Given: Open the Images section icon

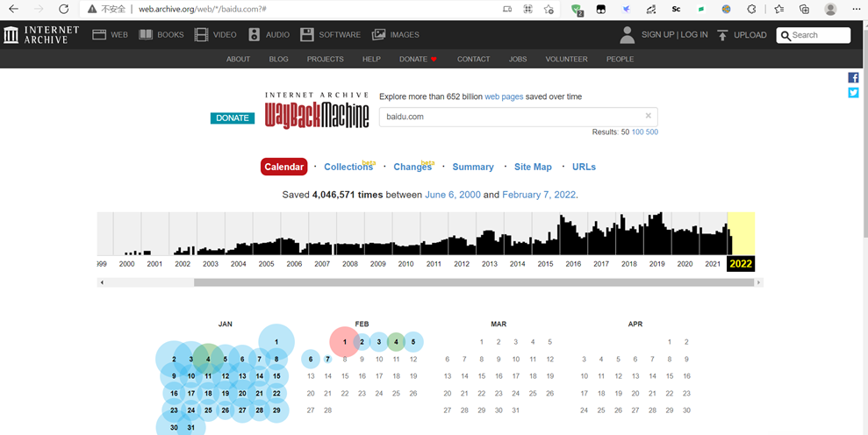Looking at the screenshot, I should coord(378,35).
